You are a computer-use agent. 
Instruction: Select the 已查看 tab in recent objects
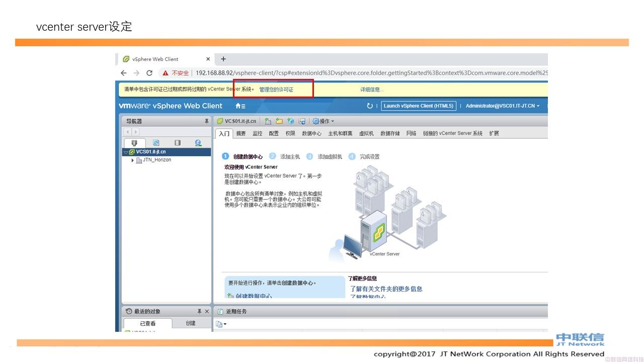coord(147,323)
